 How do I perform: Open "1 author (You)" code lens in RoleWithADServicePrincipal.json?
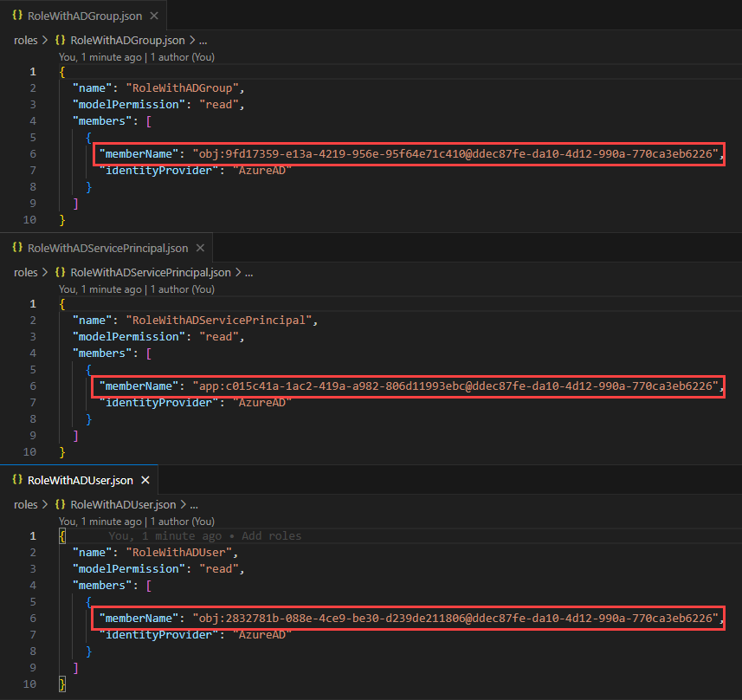pos(182,289)
